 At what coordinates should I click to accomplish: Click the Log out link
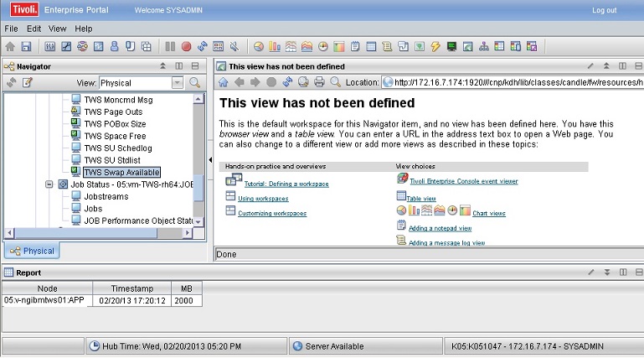click(604, 10)
